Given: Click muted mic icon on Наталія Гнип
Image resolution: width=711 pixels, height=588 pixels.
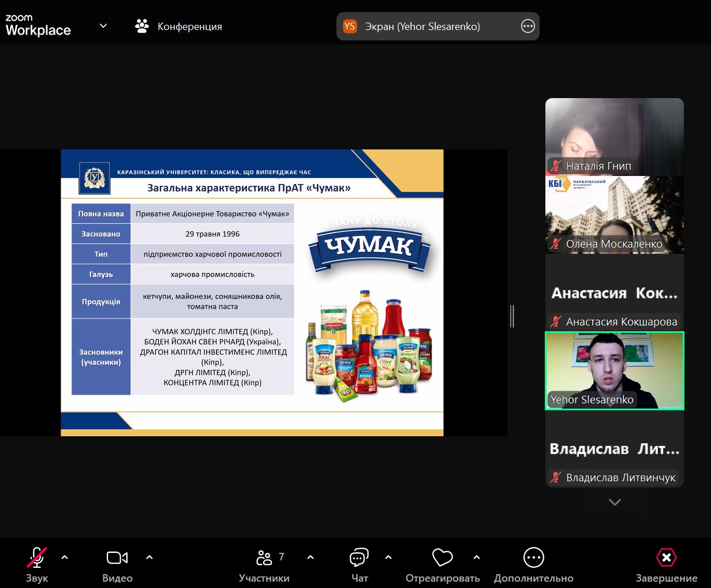Looking at the screenshot, I should pyautogui.click(x=556, y=166).
